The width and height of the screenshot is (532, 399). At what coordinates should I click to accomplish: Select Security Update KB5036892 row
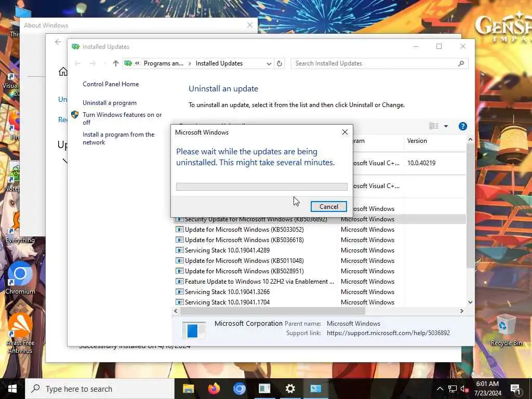pyautogui.click(x=320, y=219)
